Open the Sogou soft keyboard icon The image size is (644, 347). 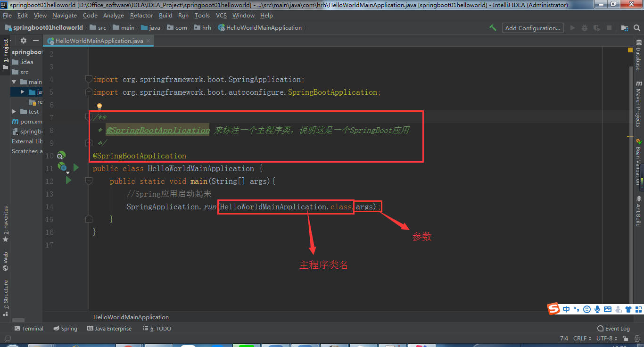tap(608, 309)
